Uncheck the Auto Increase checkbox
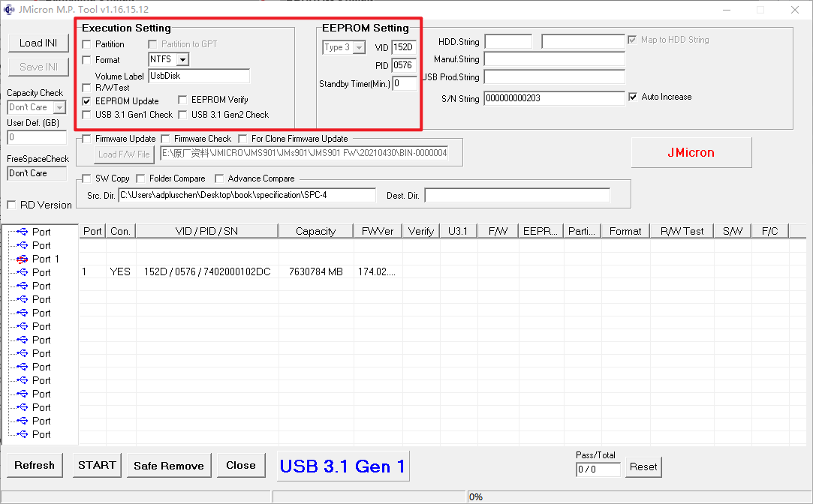 633,97
